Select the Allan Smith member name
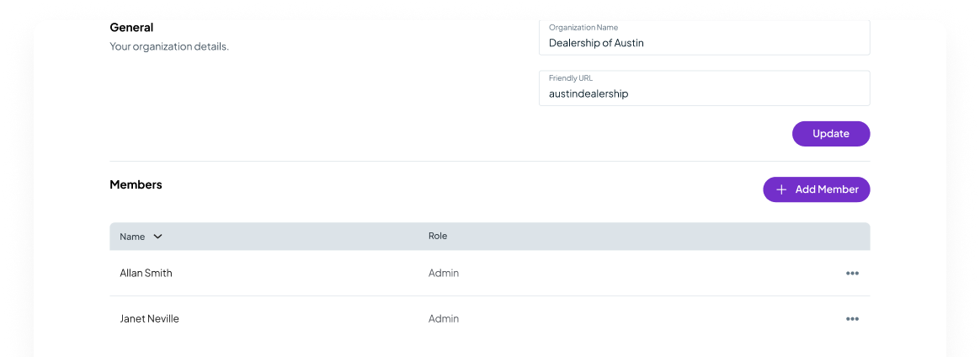The width and height of the screenshot is (980, 357). pyautogui.click(x=146, y=274)
